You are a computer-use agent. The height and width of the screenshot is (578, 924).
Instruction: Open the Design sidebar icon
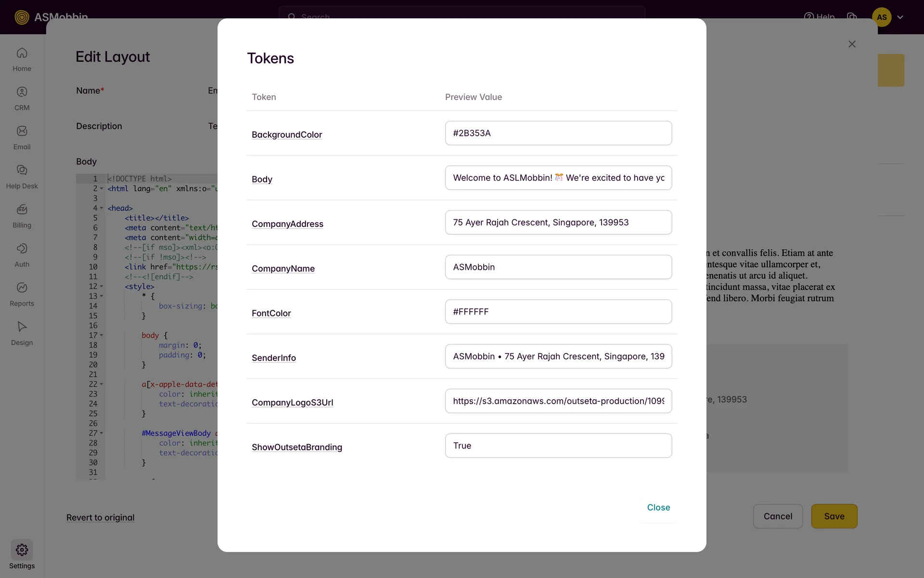click(22, 327)
